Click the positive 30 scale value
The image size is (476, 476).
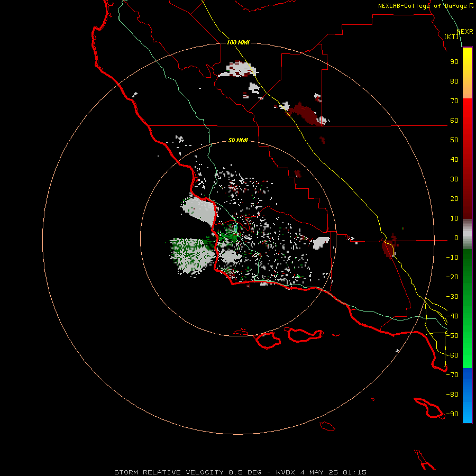(454, 179)
